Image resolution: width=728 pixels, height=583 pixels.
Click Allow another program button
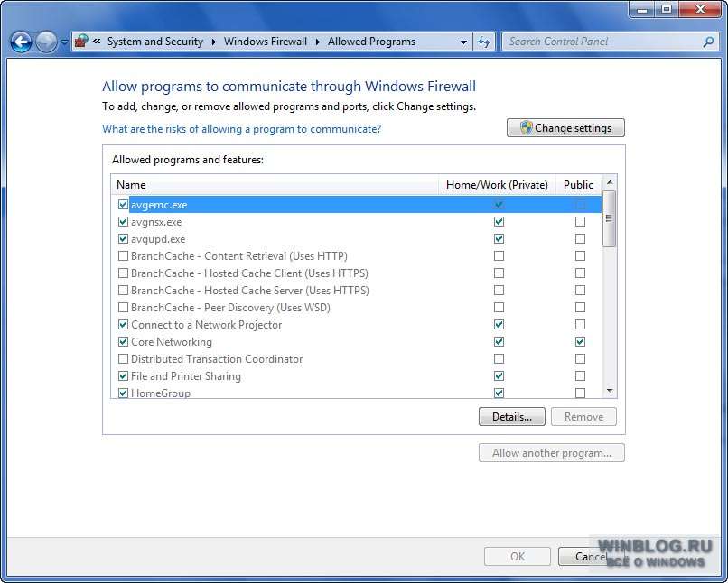[x=552, y=453]
